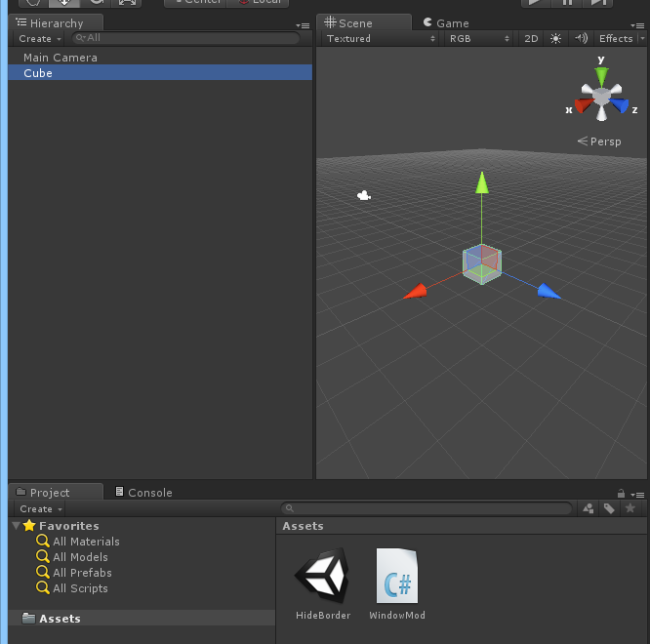Toggle Project panel lock icon
This screenshot has width=650, height=644.
[x=621, y=494]
